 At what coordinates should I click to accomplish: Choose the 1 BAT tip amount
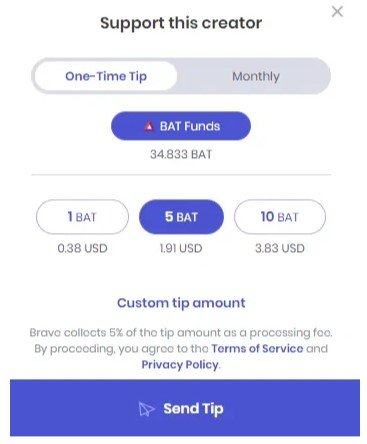point(82,217)
